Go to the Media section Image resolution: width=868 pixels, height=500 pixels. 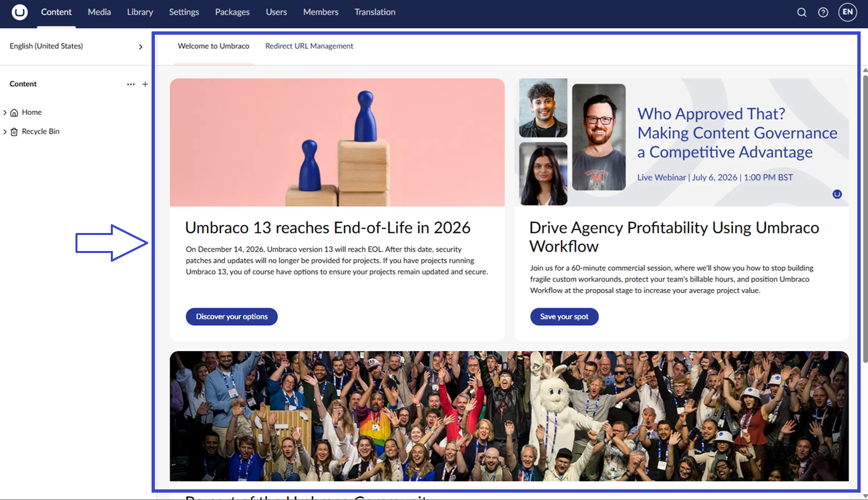[99, 12]
